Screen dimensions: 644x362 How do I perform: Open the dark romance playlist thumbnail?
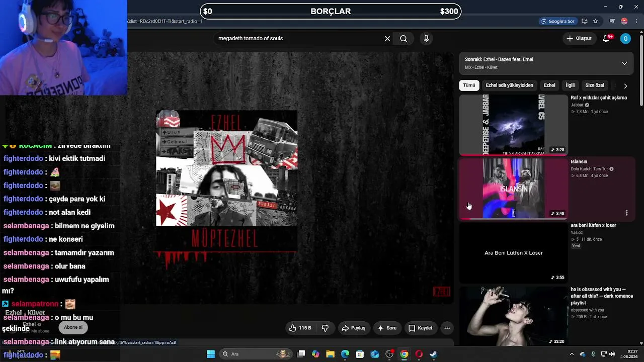pyautogui.click(x=513, y=316)
